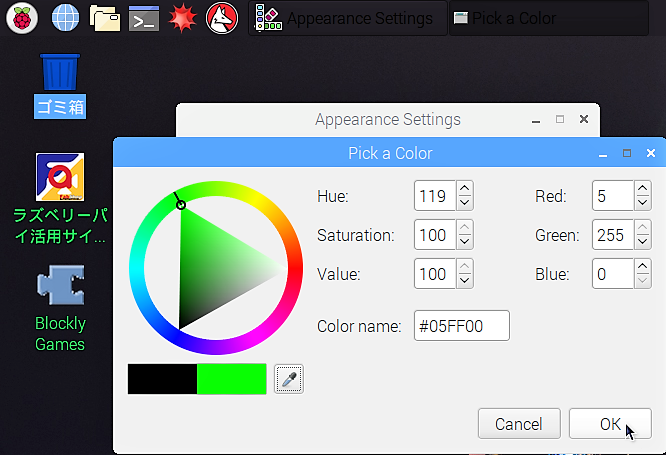
Task: Launch the terminal from the taskbar
Action: pos(144,19)
